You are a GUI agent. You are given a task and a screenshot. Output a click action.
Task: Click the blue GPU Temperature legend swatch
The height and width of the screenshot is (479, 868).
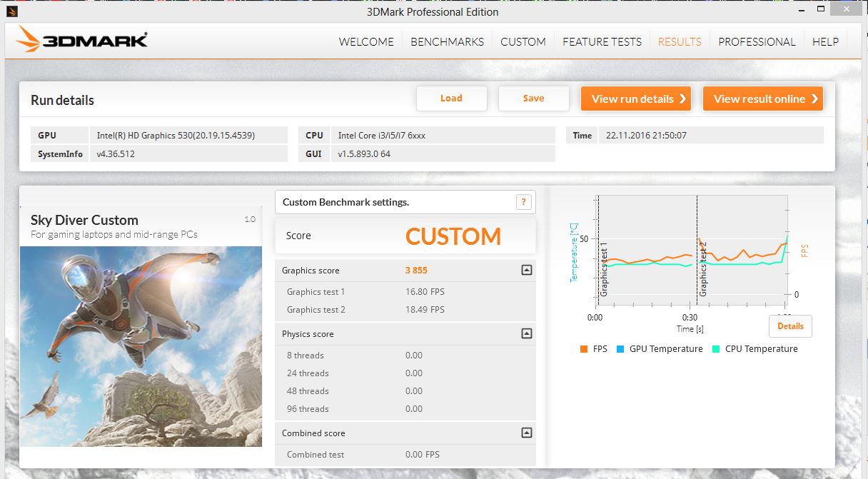(620, 349)
